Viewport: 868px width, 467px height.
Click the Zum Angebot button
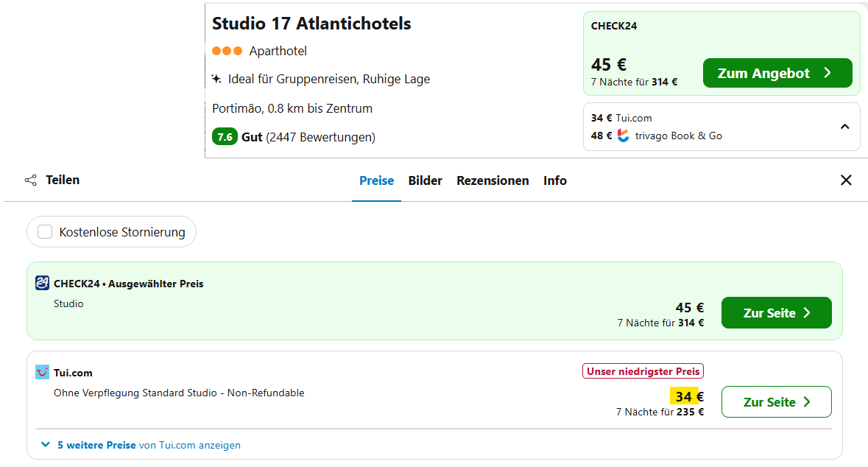[777, 73]
